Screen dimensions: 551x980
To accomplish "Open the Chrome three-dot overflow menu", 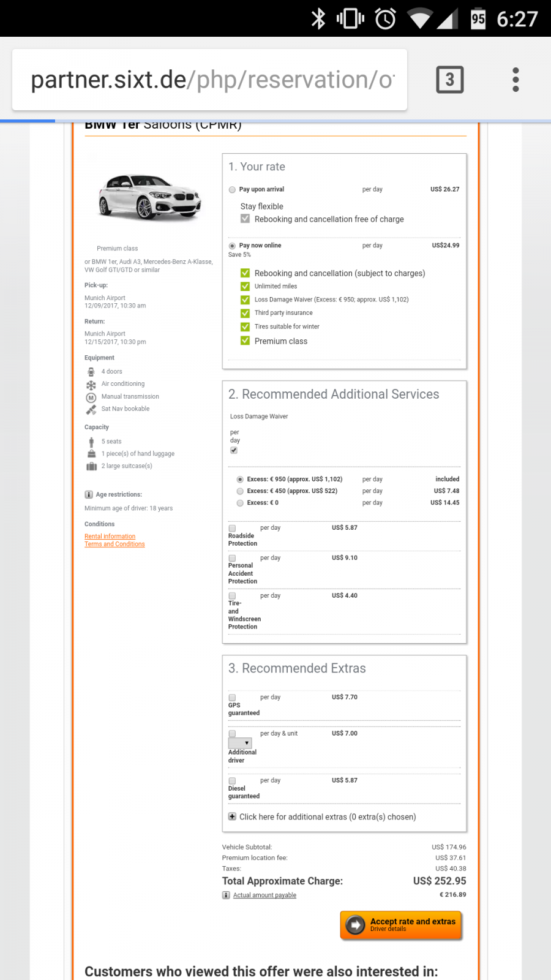I will pos(515,80).
